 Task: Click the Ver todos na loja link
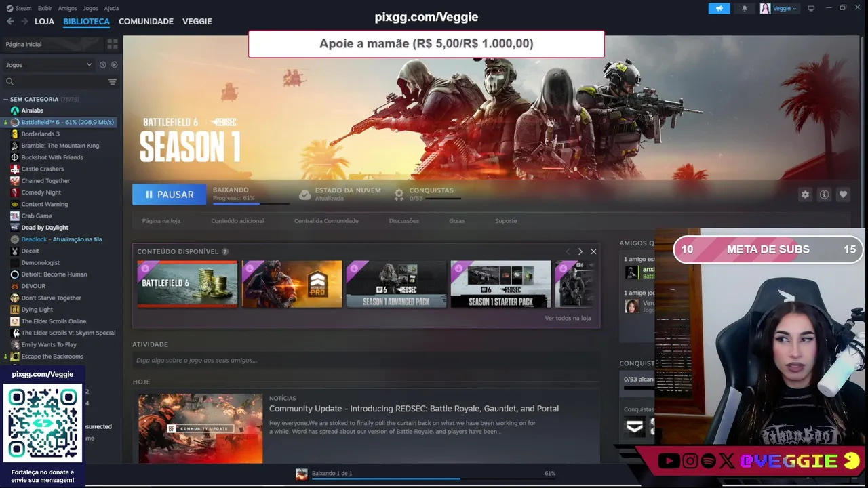pyautogui.click(x=568, y=318)
